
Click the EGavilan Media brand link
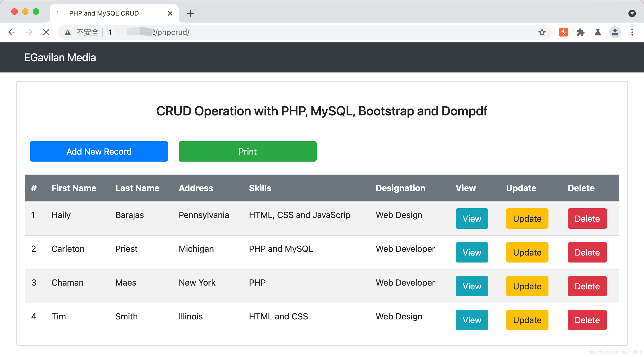[60, 57]
